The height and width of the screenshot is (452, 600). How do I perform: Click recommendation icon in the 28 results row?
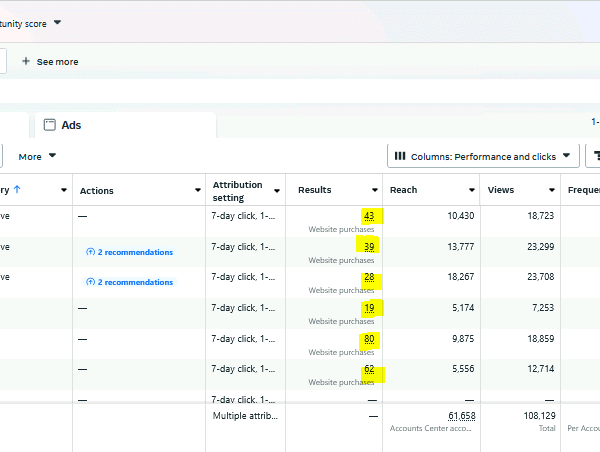pyautogui.click(x=91, y=282)
